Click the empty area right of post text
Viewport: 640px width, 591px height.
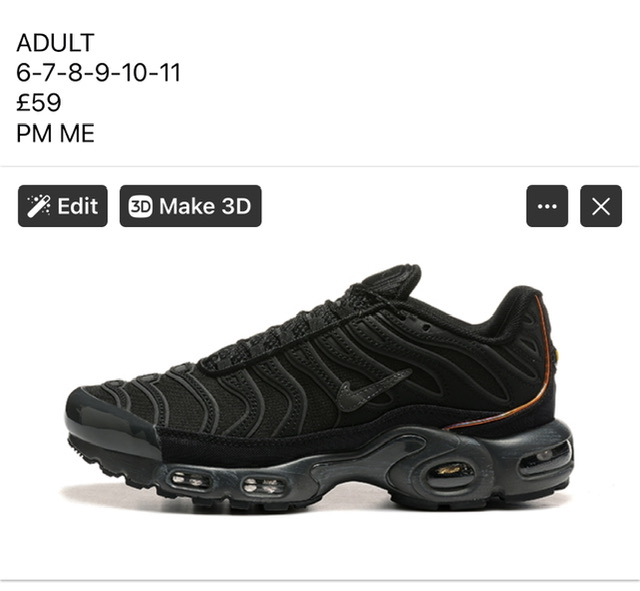(408, 86)
